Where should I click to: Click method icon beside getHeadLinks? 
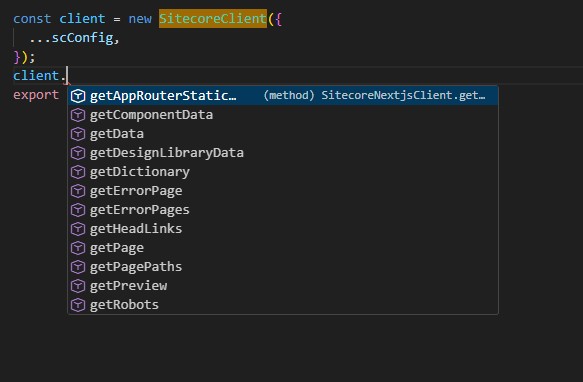tap(78, 228)
